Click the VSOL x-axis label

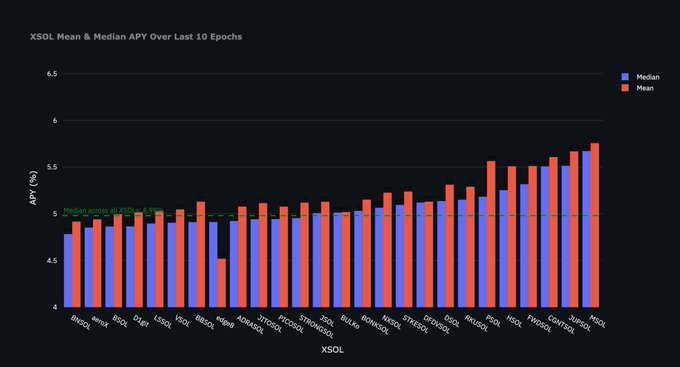point(182,321)
